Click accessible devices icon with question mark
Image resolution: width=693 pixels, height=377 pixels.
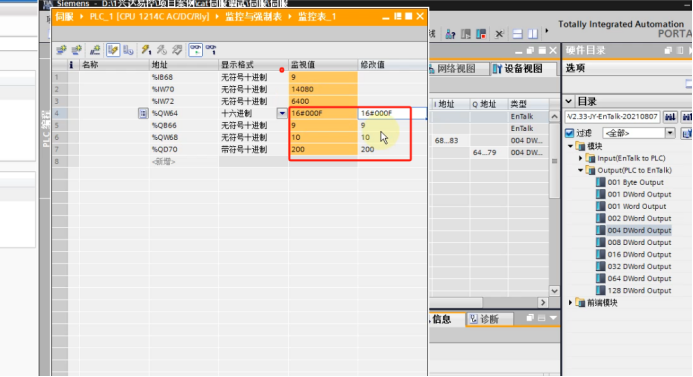point(450,34)
